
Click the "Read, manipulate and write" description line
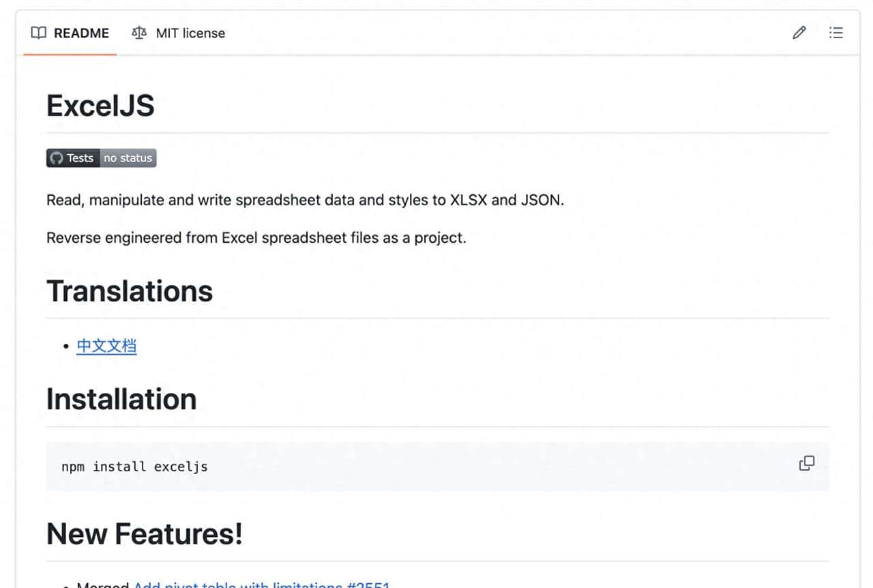pos(305,201)
